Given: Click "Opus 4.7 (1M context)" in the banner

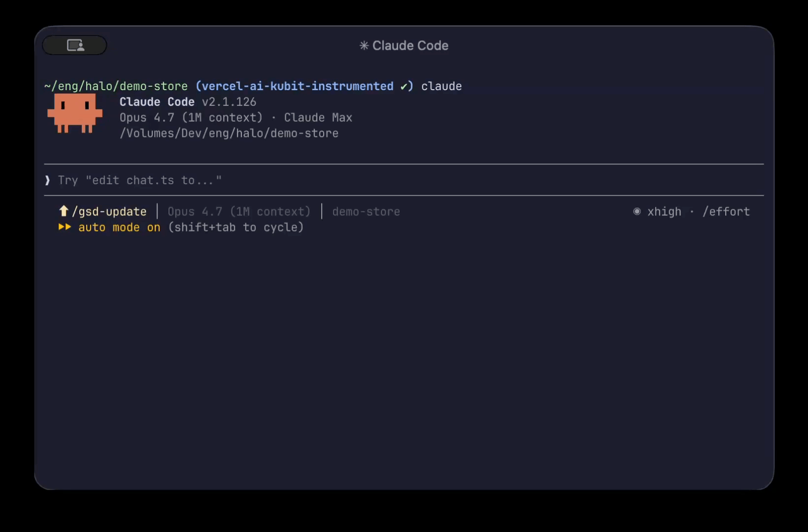Looking at the screenshot, I should pos(191,118).
